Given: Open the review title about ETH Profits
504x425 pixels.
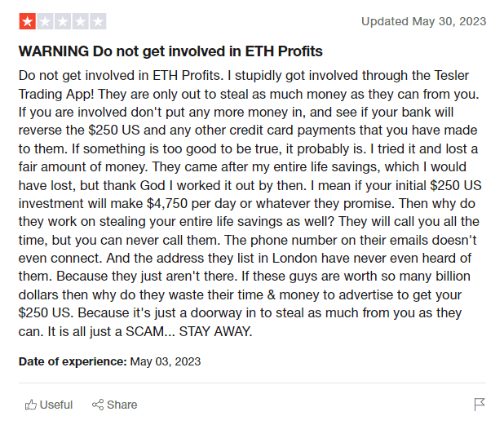Looking at the screenshot, I should [x=170, y=51].
